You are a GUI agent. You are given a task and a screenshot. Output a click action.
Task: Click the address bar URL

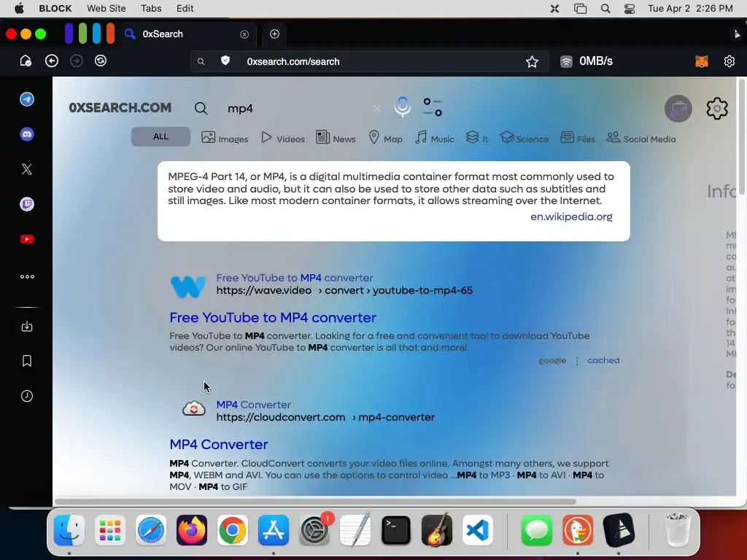(293, 61)
